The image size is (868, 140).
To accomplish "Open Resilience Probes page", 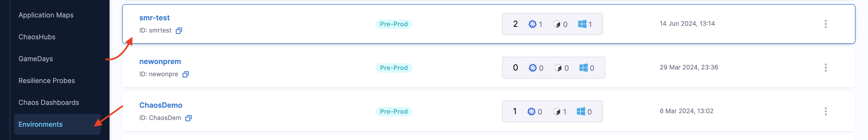I will (x=47, y=81).
